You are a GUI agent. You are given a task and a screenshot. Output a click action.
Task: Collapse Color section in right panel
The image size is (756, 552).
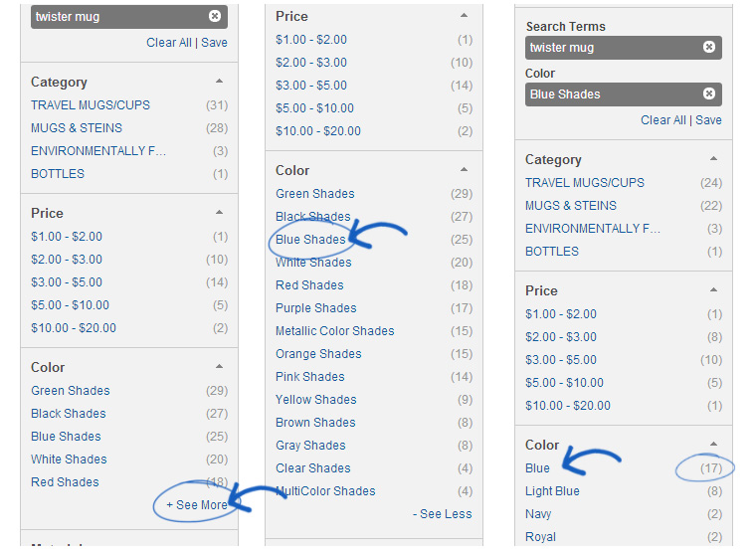(x=713, y=444)
